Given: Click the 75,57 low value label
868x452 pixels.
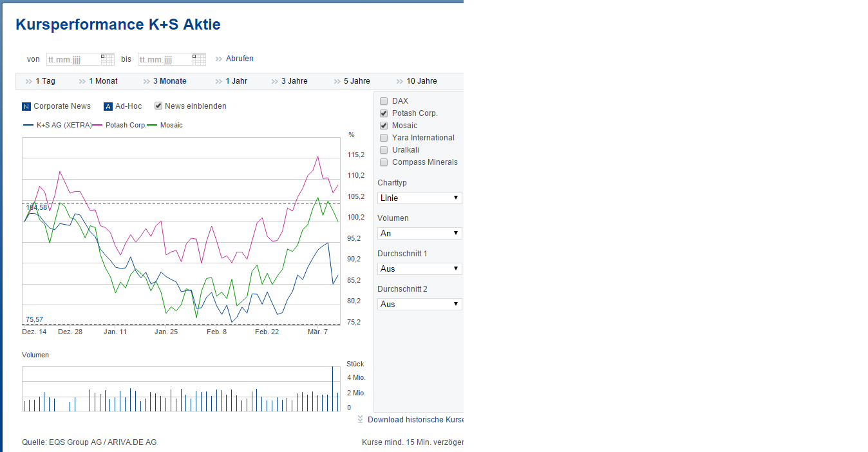Looking at the screenshot, I should coord(34,319).
